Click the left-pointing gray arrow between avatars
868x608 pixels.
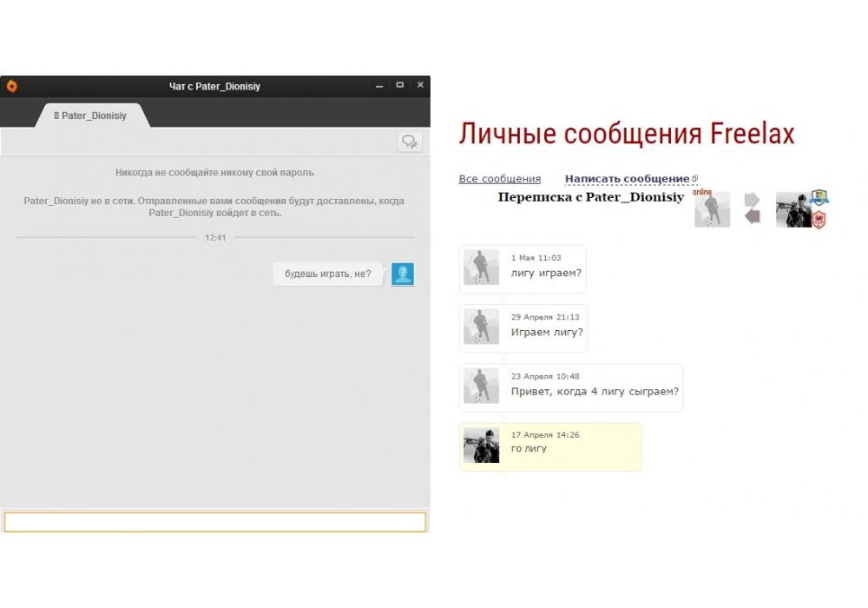(753, 217)
